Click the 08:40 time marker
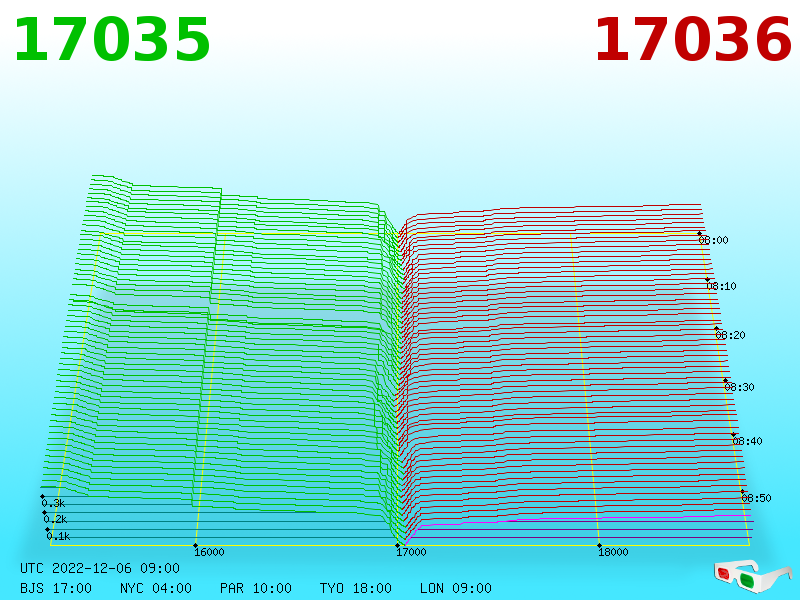Image resolution: width=800 pixels, height=600 pixels. tap(747, 441)
